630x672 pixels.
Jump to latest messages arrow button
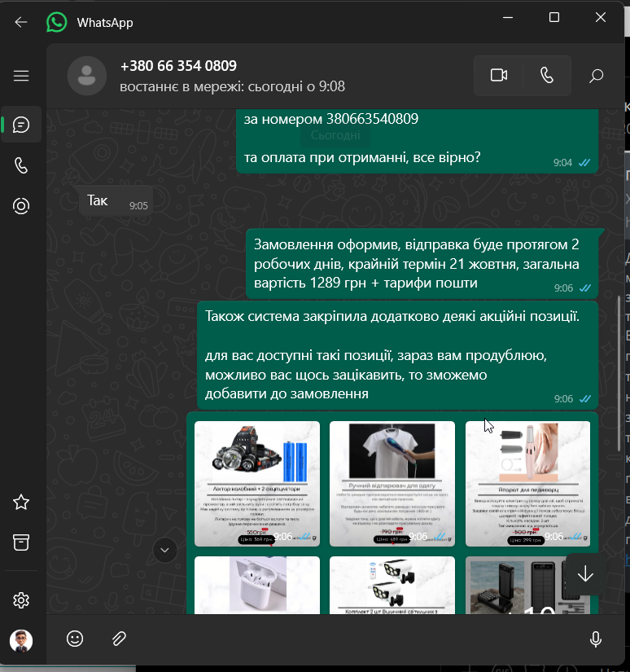click(x=585, y=574)
